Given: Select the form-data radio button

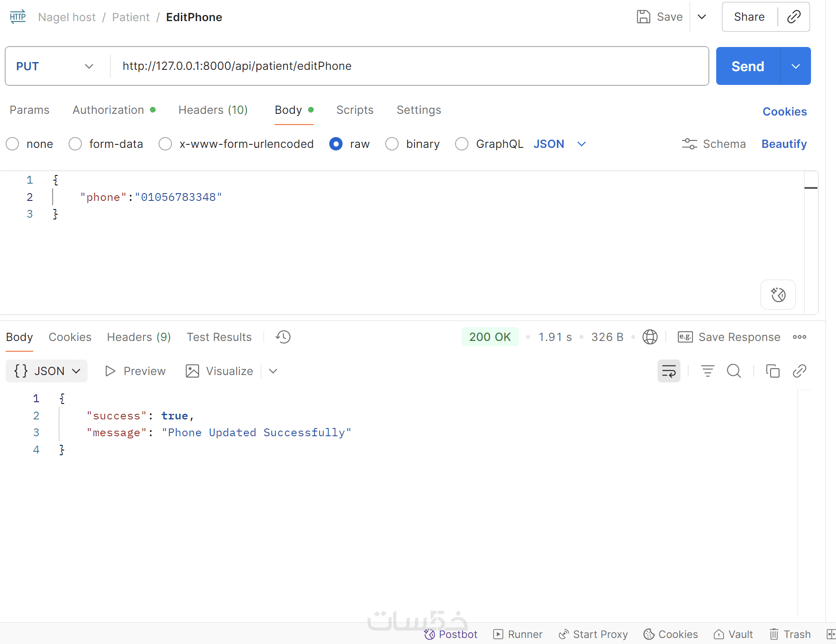Looking at the screenshot, I should [x=75, y=144].
